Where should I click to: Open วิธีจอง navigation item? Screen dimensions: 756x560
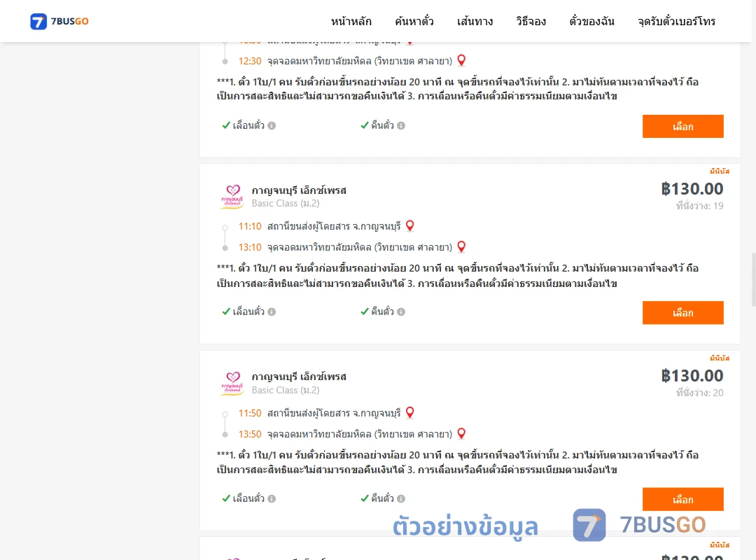click(x=531, y=21)
